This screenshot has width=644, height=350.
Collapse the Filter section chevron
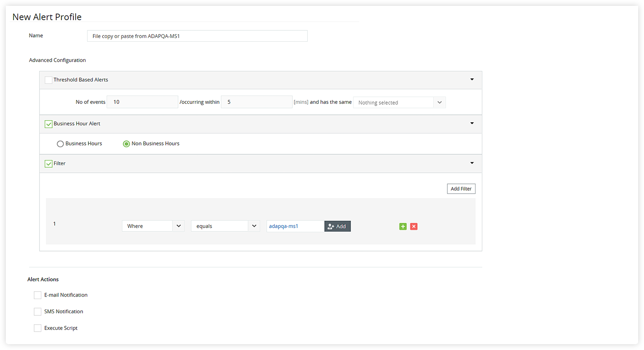pyautogui.click(x=472, y=163)
